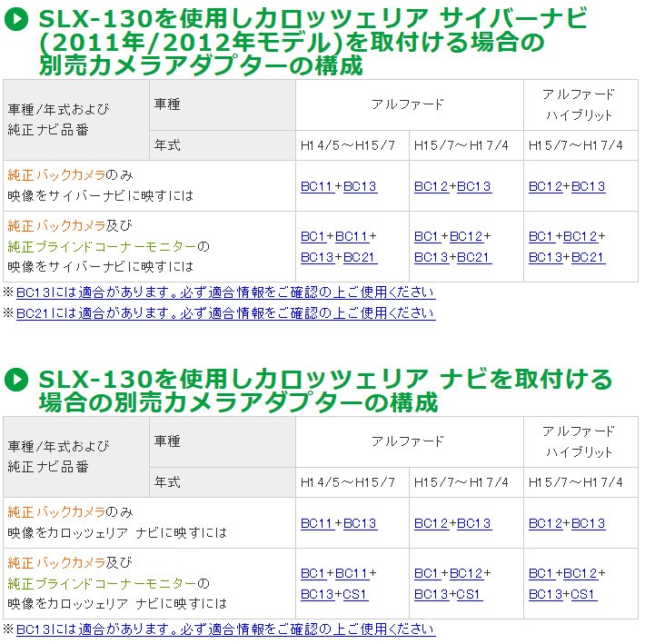This screenshot has width=645, height=644.
Task: Click heading 'SLX-130を使用しカロッツェリア サイバーナビ'
Action: click(x=313, y=19)
